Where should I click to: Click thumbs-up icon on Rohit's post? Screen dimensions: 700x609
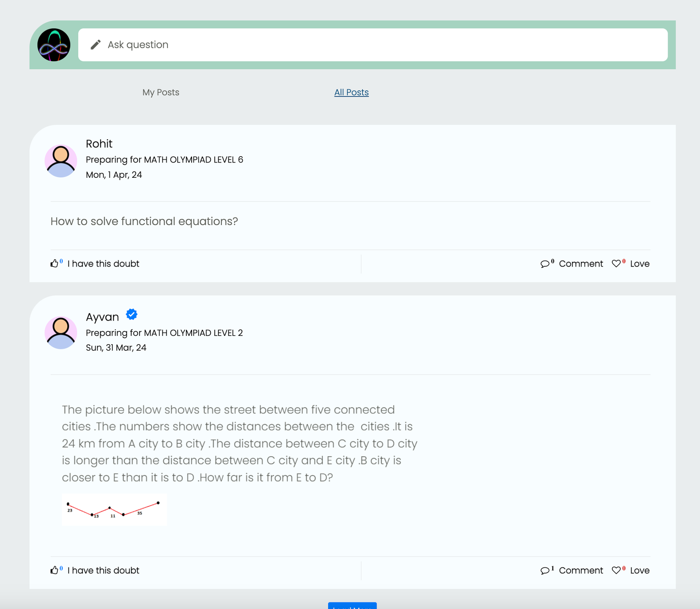coord(54,264)
